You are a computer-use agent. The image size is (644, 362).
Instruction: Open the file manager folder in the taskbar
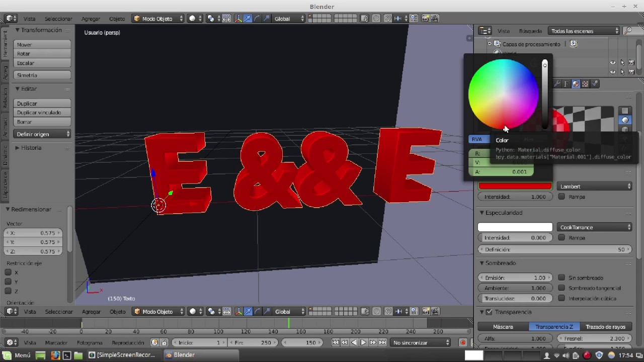click(78, 355)
